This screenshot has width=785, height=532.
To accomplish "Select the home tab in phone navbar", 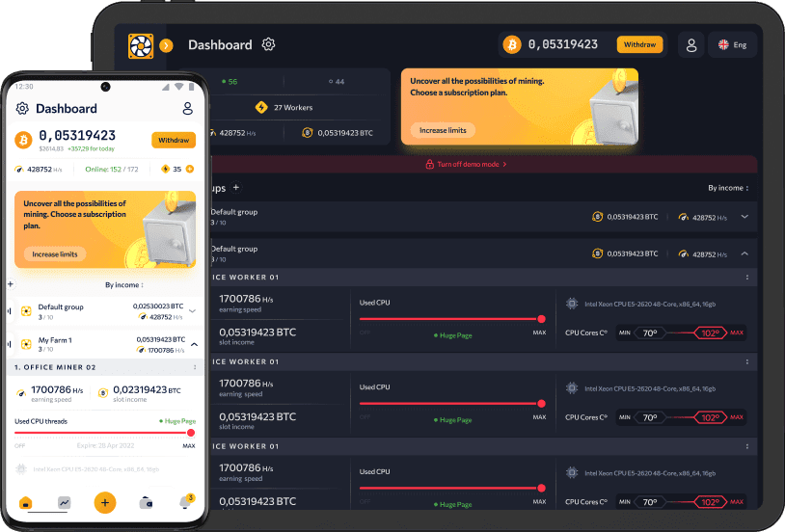I will (26, 502).
